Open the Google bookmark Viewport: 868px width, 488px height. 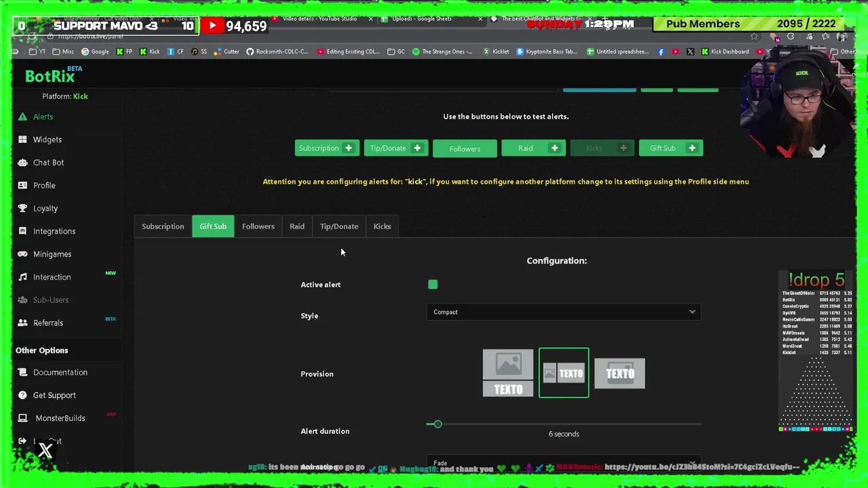click(94, 52)
